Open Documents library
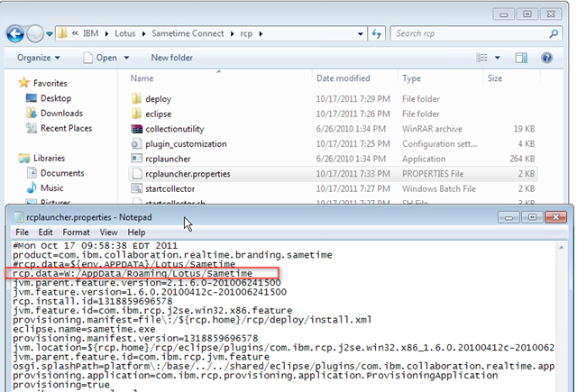577x392 pixels. point(62,173)
